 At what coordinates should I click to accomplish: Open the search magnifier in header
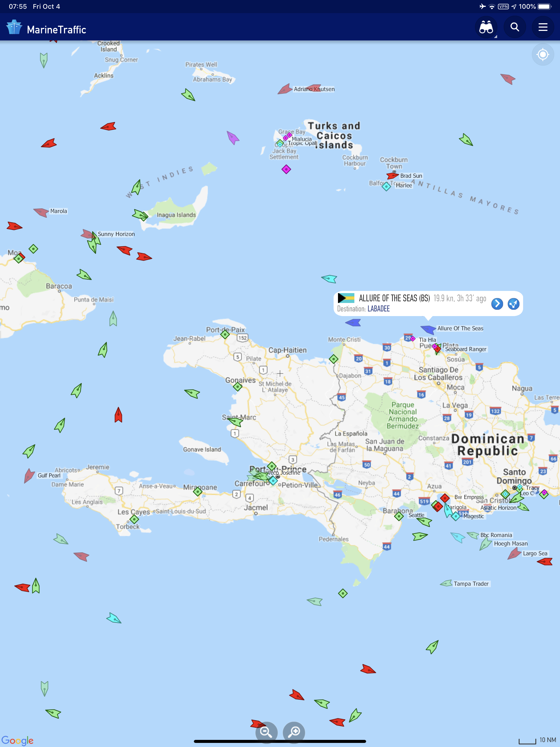click(514, 27)
